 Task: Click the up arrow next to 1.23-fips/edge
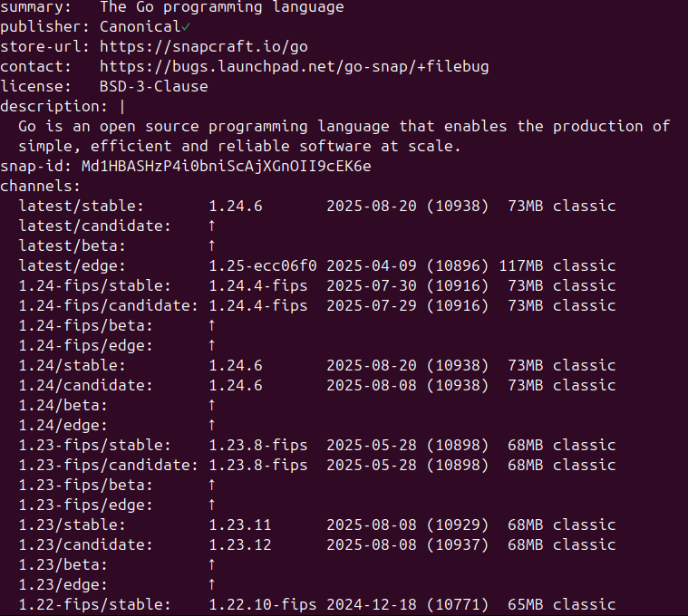pos(212,505)
